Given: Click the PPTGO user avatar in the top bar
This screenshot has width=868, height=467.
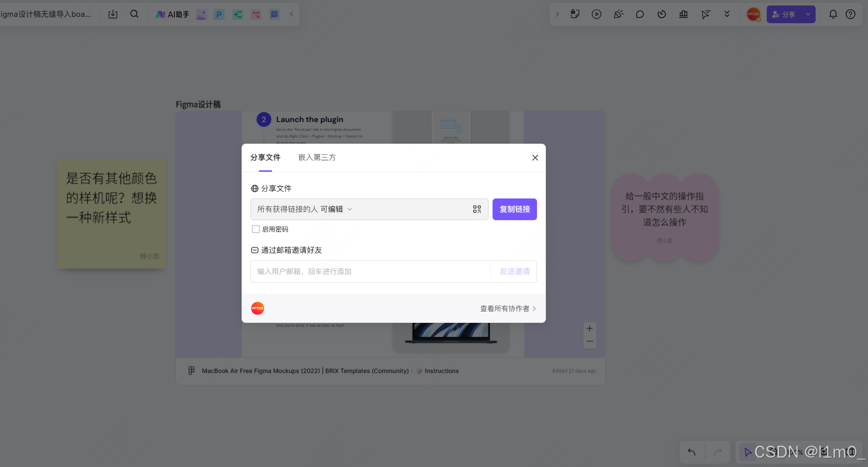Looking at the screenshot, I should point(753,14).
